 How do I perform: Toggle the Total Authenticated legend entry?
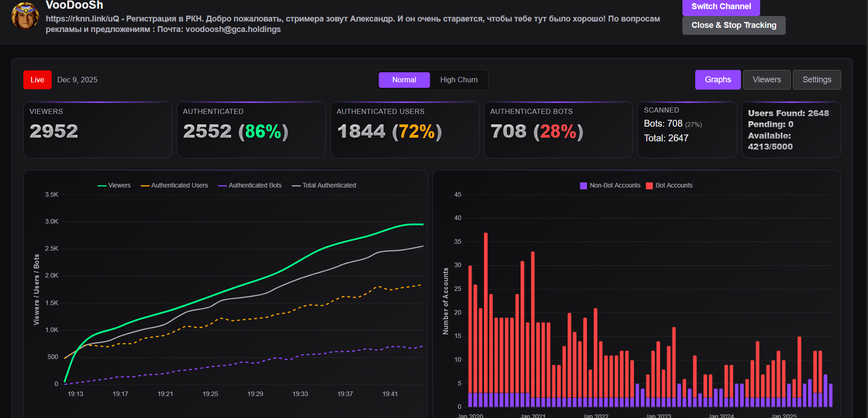[324, 185]
